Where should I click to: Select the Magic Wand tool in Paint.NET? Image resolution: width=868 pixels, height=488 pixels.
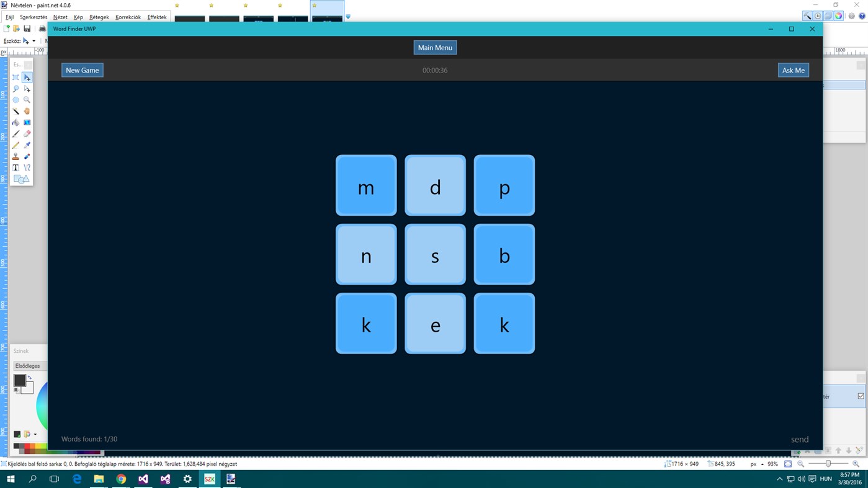click(16, 111)
